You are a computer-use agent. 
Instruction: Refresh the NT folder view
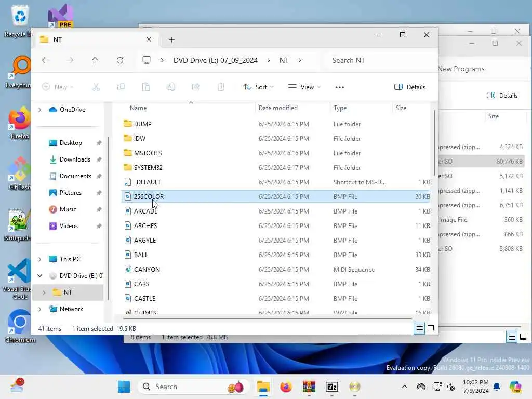(x=120, y=60)
